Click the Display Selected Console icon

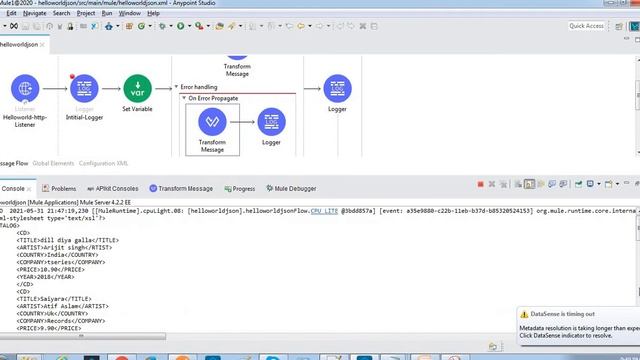click(x=590, y=184)
